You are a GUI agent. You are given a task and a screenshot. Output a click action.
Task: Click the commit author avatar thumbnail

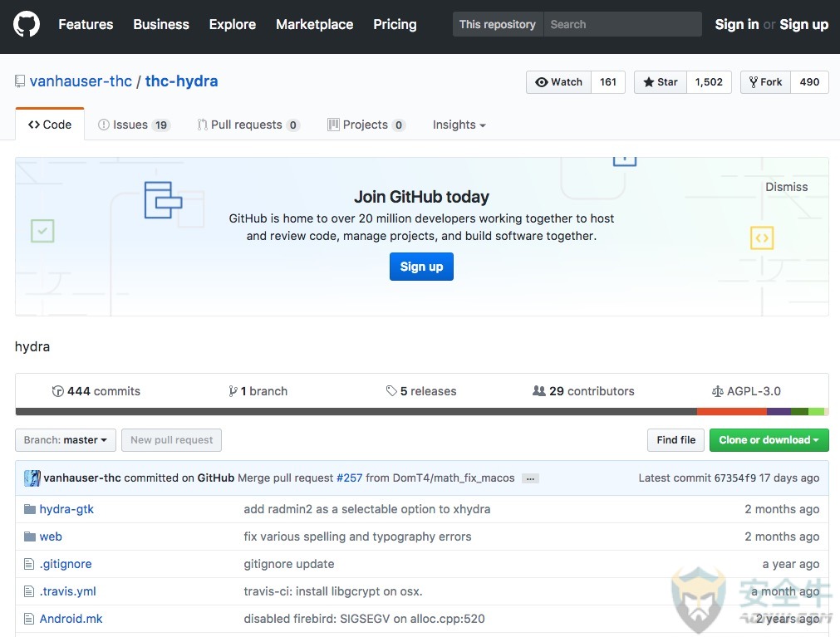32,478
